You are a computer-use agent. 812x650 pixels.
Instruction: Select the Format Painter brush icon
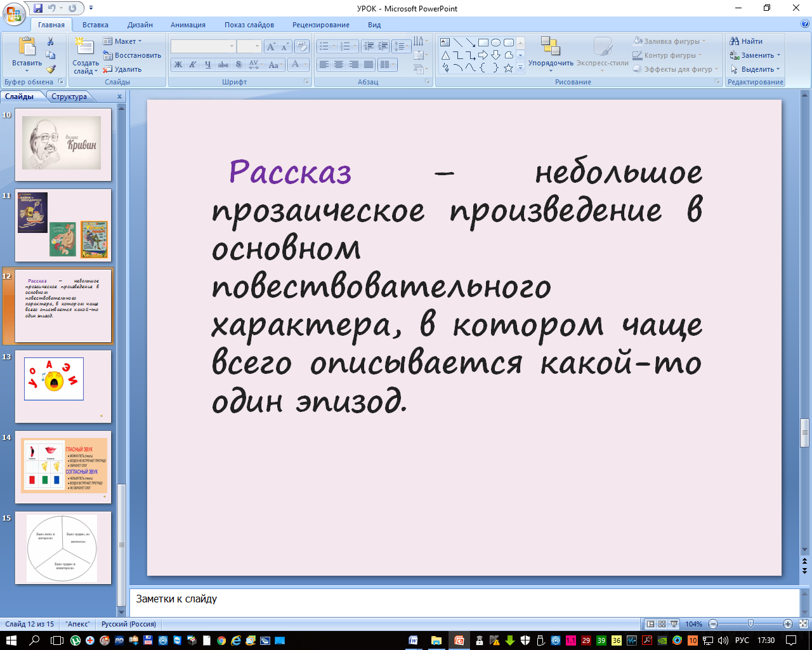click(x=51, y=69)
